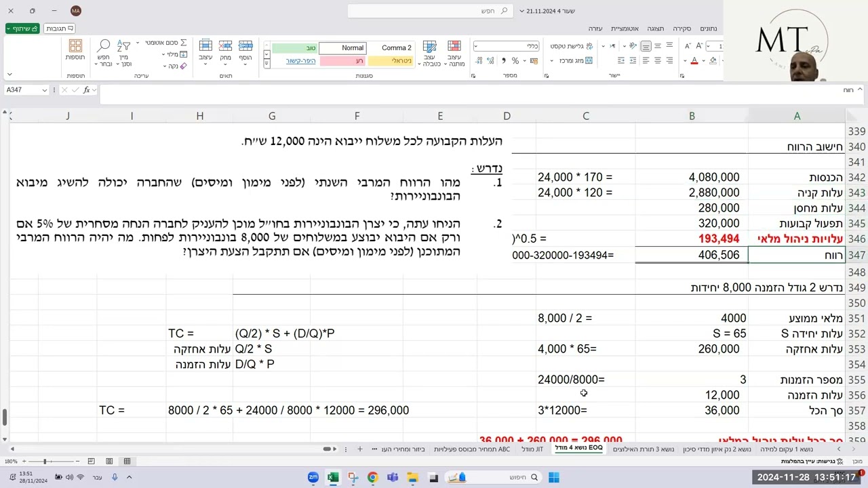Expand the cell styles gallery more arrow
Viewport: 868px width, 488px height.
[267, 63]
